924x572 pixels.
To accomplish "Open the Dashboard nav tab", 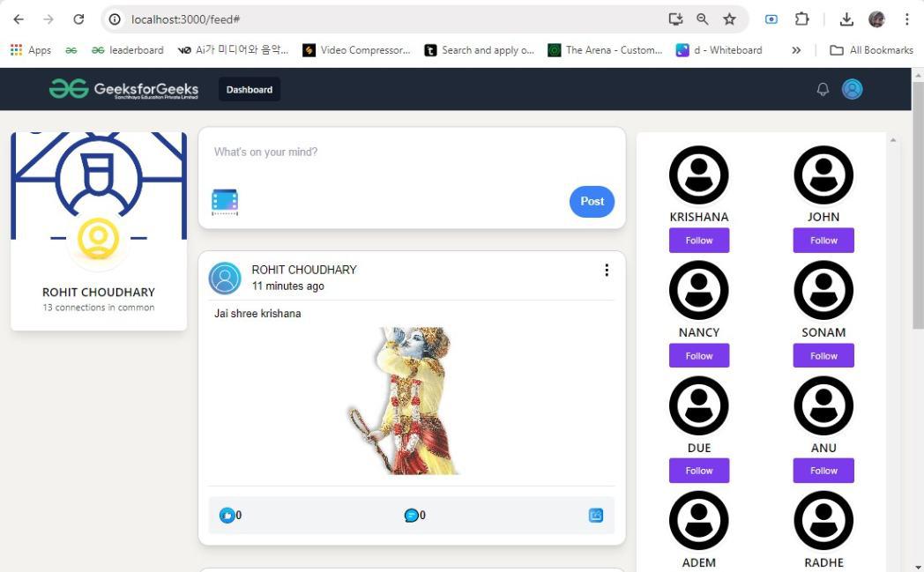I will tap(249, 89).
